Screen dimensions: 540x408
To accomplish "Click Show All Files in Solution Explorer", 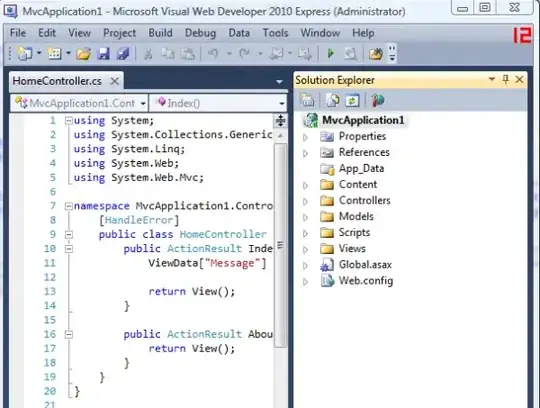I will click(333, 100).
